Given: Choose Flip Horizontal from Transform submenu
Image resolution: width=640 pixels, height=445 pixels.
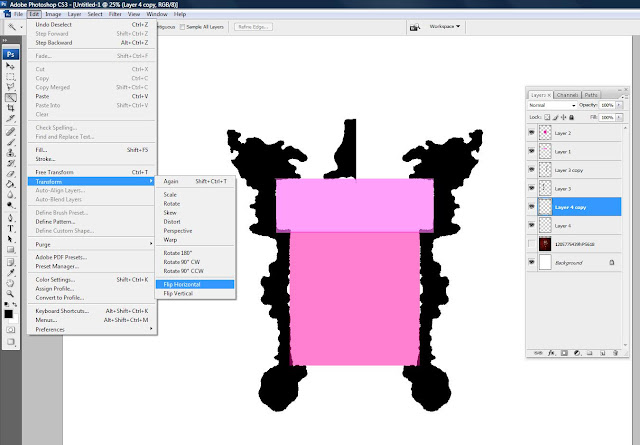Looking at the screenshot, I should click(195, 284).
